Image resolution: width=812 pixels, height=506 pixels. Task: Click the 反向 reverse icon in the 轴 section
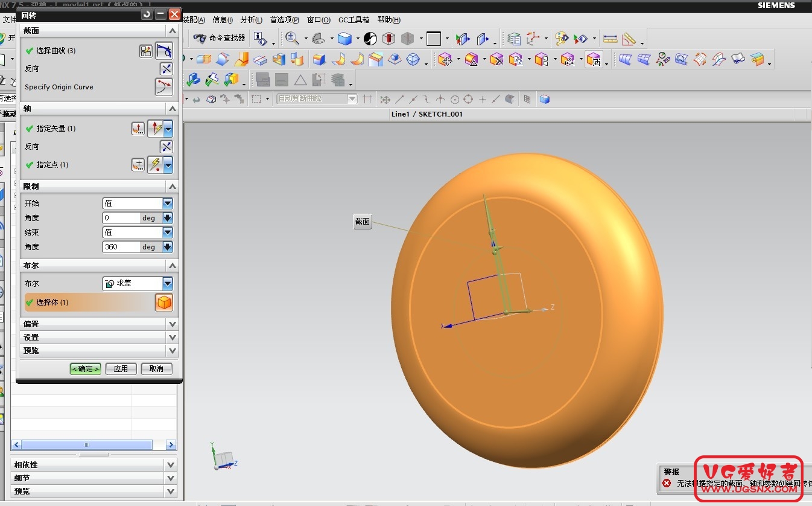click(166, 147)
